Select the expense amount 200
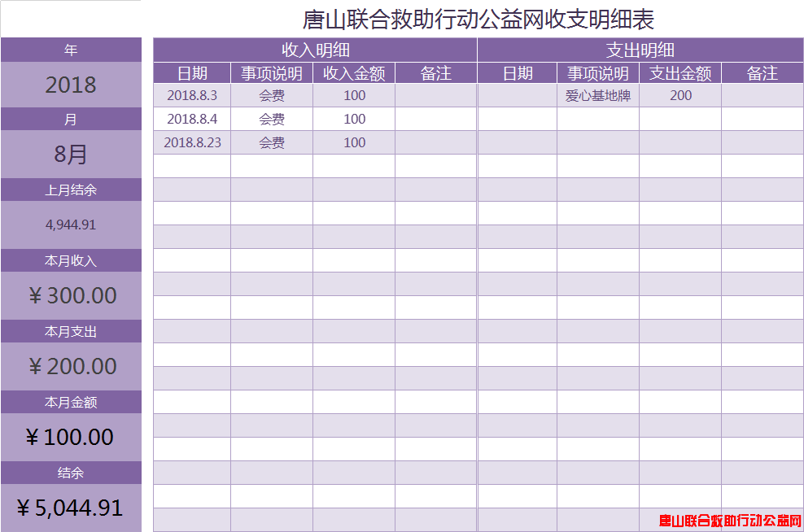804x532 pixels. click(680, 95)
